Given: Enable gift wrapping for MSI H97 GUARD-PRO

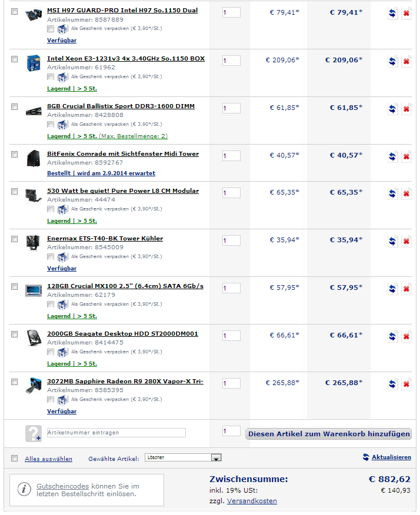Looking at the screenshot, I should point(50,29).
